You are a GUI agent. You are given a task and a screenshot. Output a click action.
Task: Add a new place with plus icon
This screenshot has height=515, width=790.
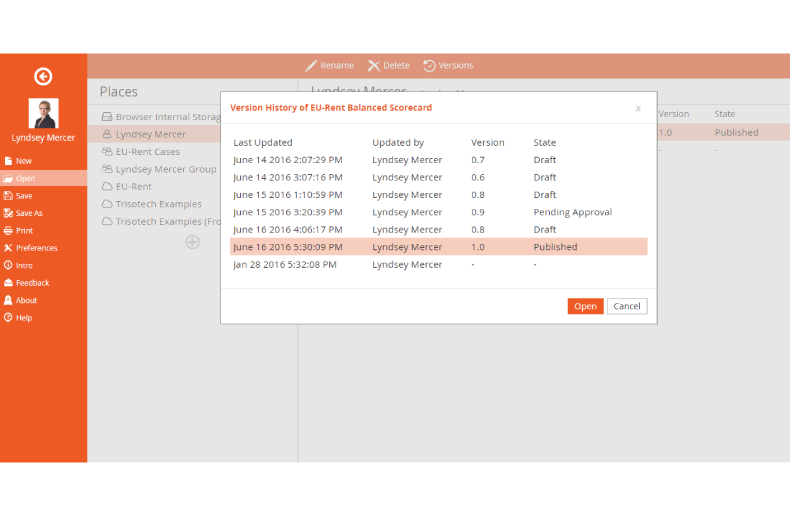192,242
